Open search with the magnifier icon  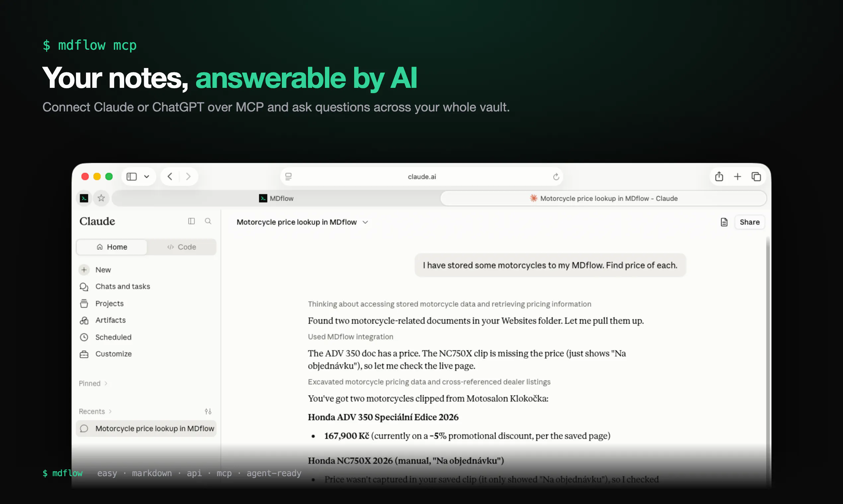tap(208, 221)
